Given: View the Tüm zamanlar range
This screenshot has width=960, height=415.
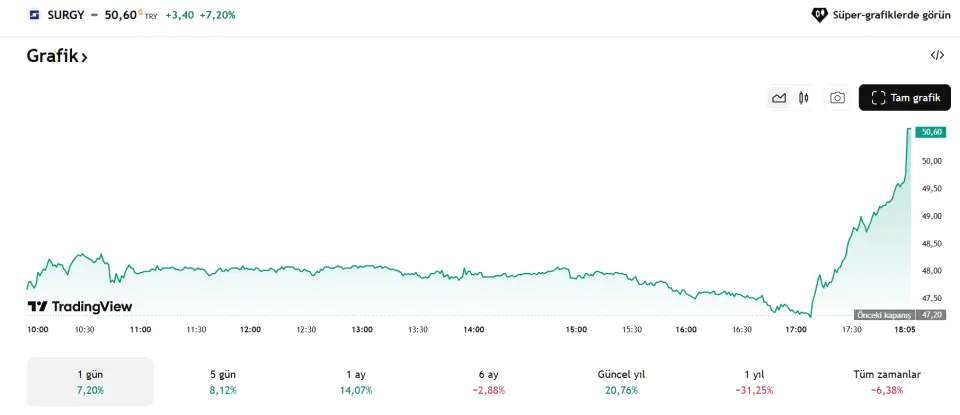Looking at the screenshot, I should coord(887,382).
